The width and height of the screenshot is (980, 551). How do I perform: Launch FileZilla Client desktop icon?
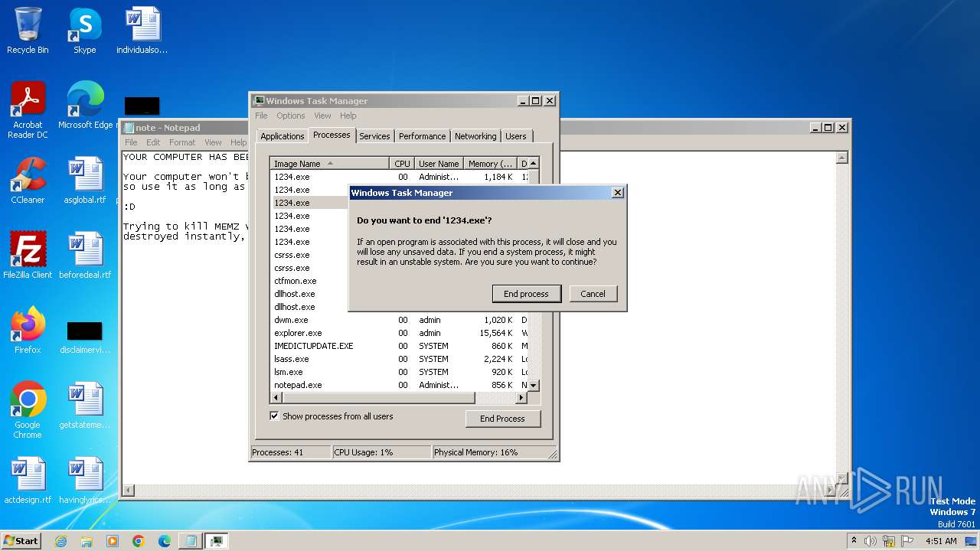point(28,256)
